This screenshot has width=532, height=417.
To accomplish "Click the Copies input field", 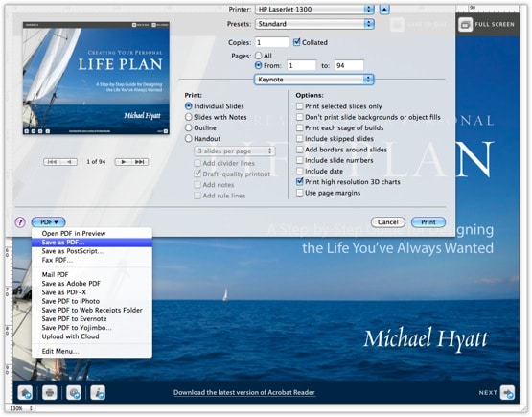I will click(272, 42).
